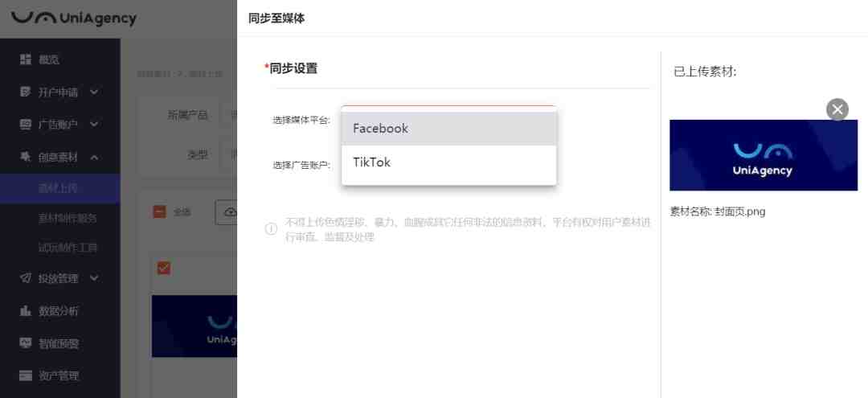Click the 数据分析 bar chart icon

click(26, 310)
